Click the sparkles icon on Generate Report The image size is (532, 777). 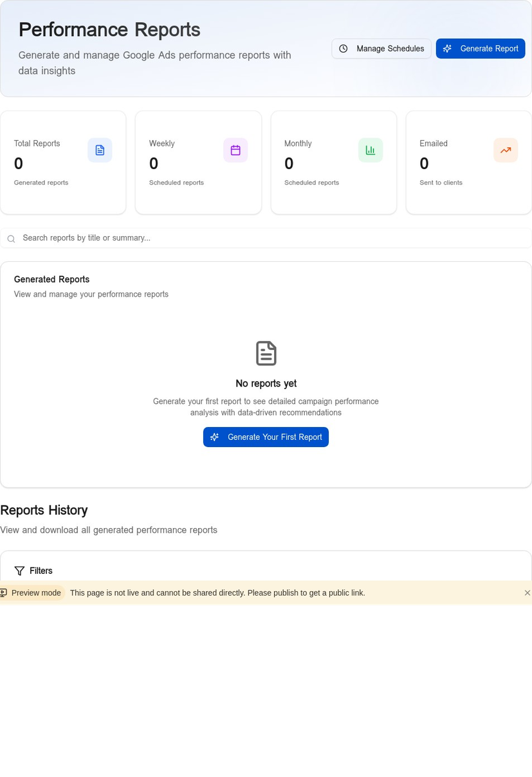(x=447, y=48)
